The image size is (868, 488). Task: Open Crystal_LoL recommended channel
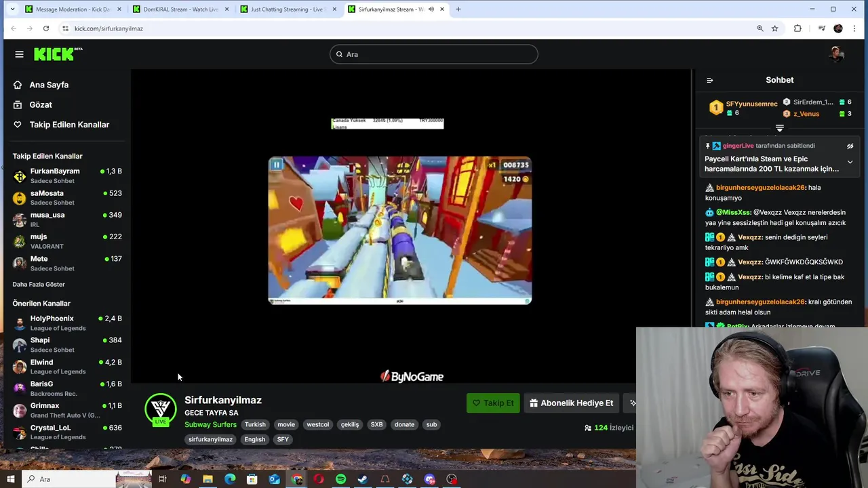[67, 432]
